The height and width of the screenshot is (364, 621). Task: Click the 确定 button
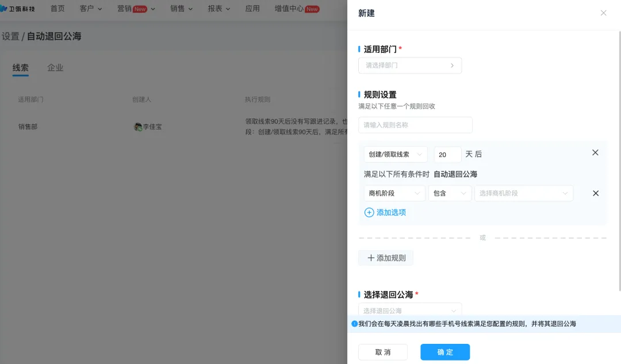(x=445, y=352)
